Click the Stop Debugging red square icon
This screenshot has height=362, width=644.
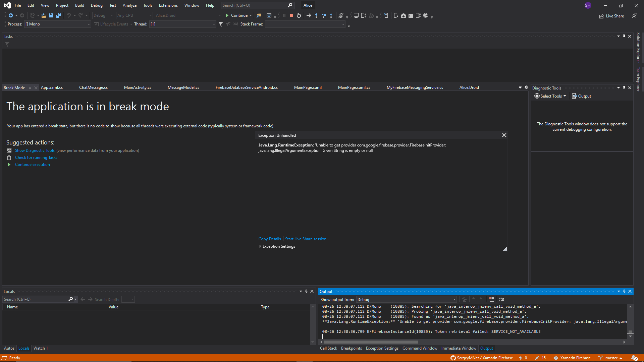(x=291, y=15)
